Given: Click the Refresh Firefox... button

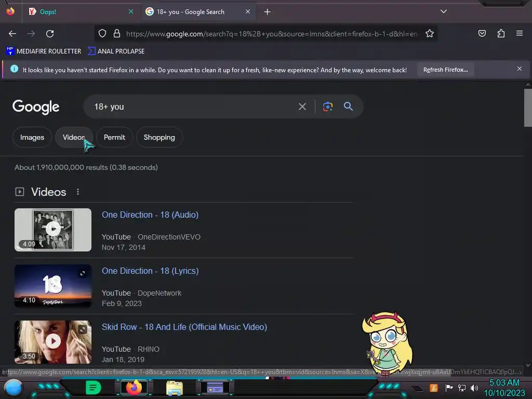Looking at the screenshot, I should tap(445, 70).
